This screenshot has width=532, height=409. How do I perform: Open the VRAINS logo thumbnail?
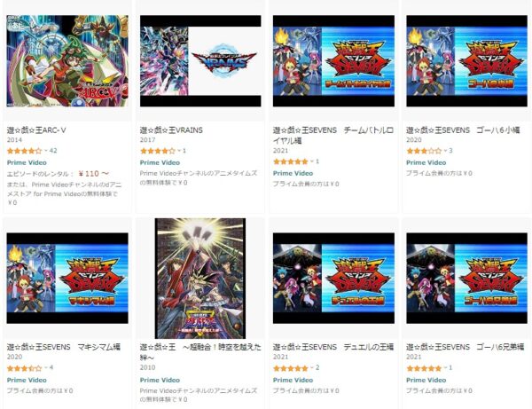(x=200, y=60)
